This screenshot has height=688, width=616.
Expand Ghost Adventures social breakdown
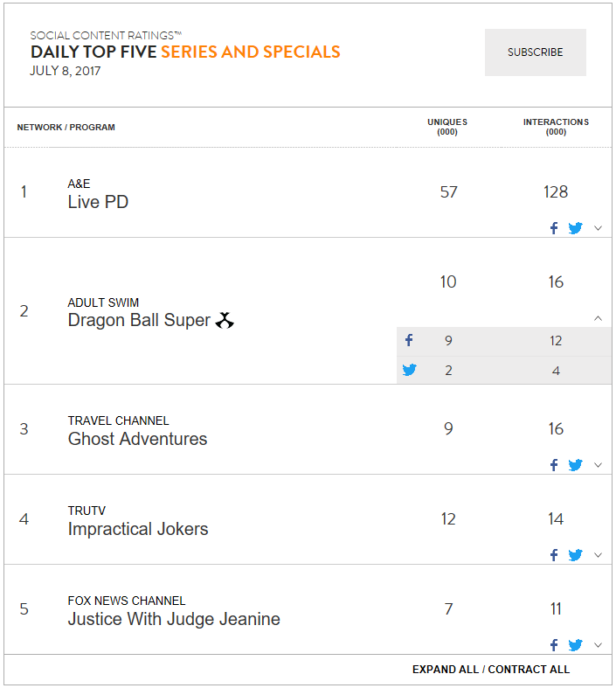click(598, 465)
